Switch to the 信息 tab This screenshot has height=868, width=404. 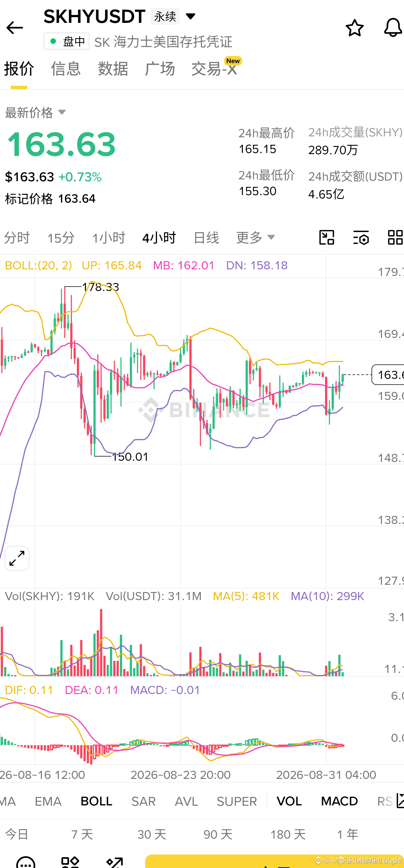coord(66,69)
